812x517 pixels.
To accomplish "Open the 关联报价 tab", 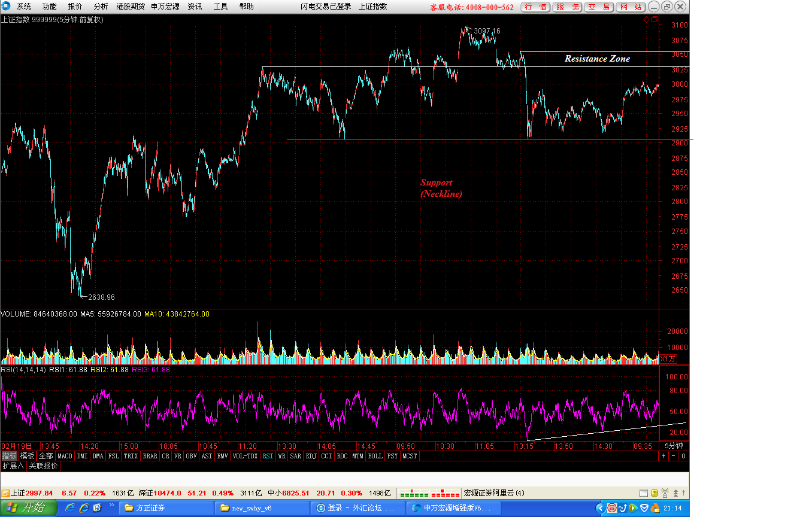I will [x=44, y=466].
